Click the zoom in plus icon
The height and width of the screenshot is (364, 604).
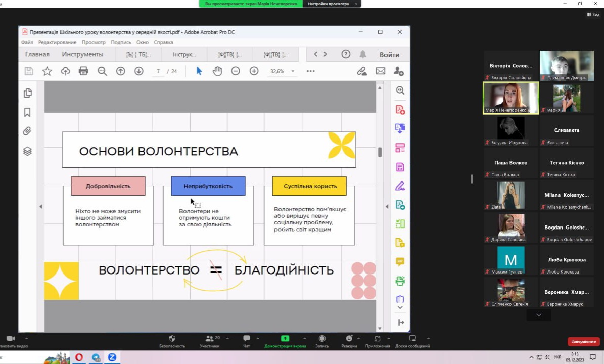point(254,71)
